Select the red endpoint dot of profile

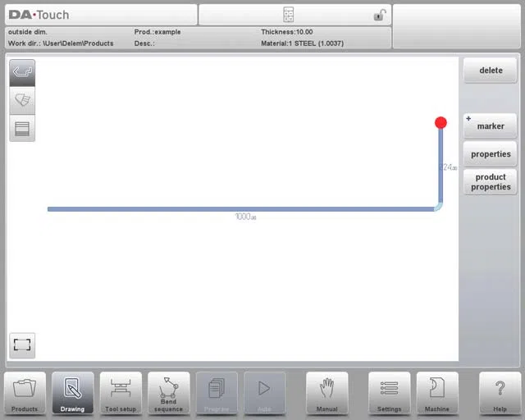point(441,122)
